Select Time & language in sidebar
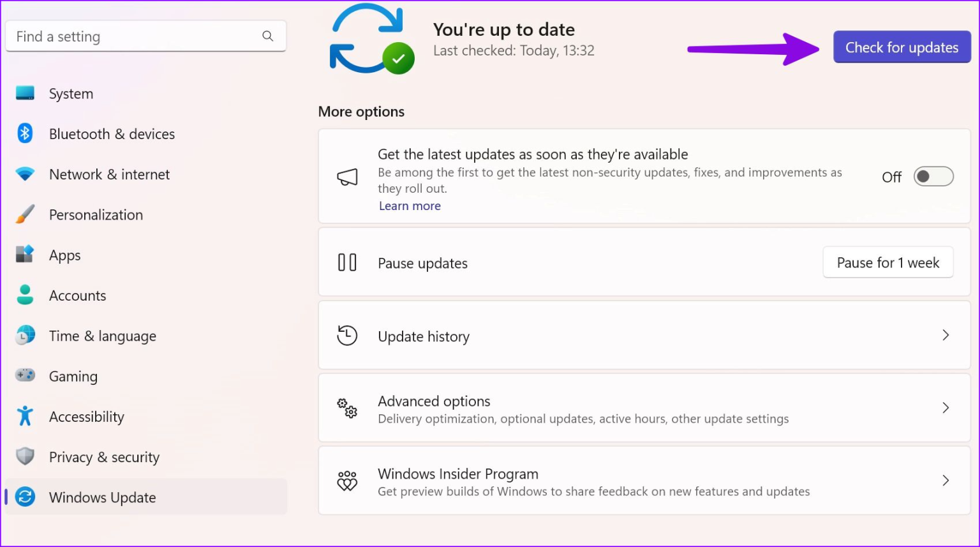Viewport: 980px width, 547px height. pyautogui.click(x=102, y=336)
